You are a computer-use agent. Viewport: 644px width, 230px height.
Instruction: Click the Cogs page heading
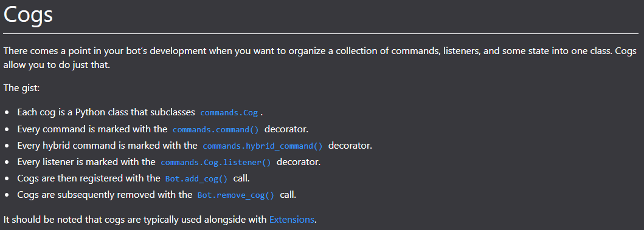tap(28, 15)
